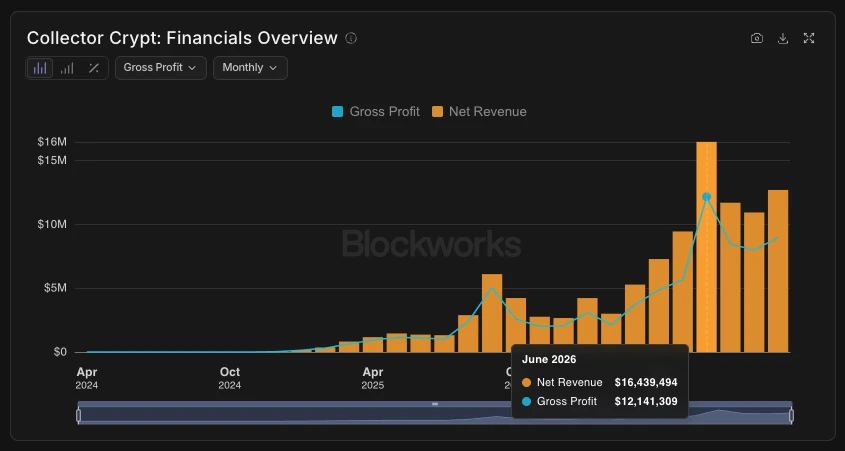The height and width of the screenshot is (451, 845).
Task: Click the $10M axis label
Action: (52, 224)
